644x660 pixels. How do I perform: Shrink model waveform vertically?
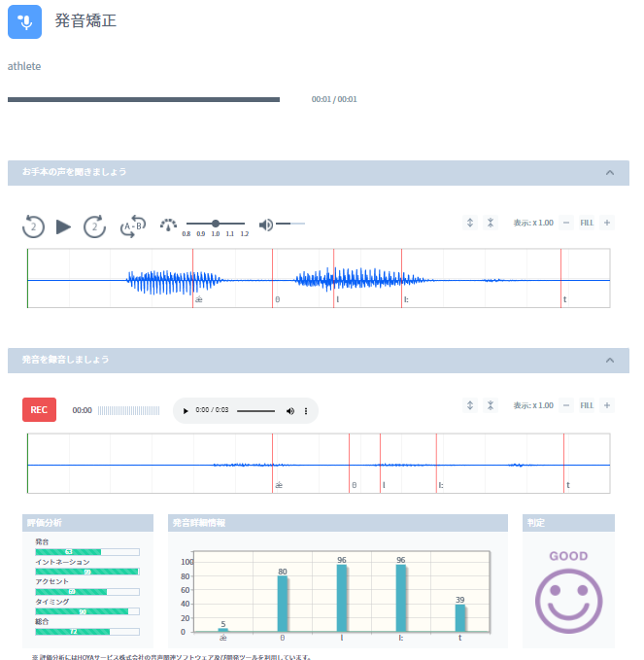click(491, 223)
